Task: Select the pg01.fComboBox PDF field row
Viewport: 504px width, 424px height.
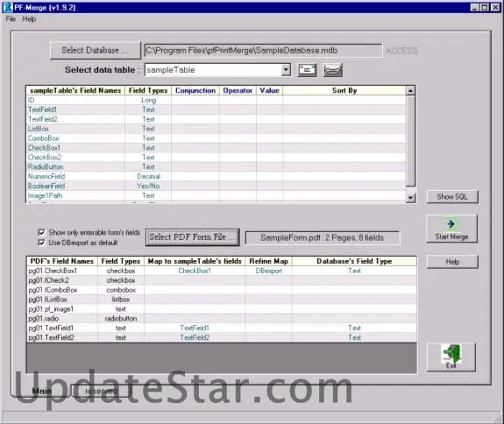Action: (x=222, y=290)
